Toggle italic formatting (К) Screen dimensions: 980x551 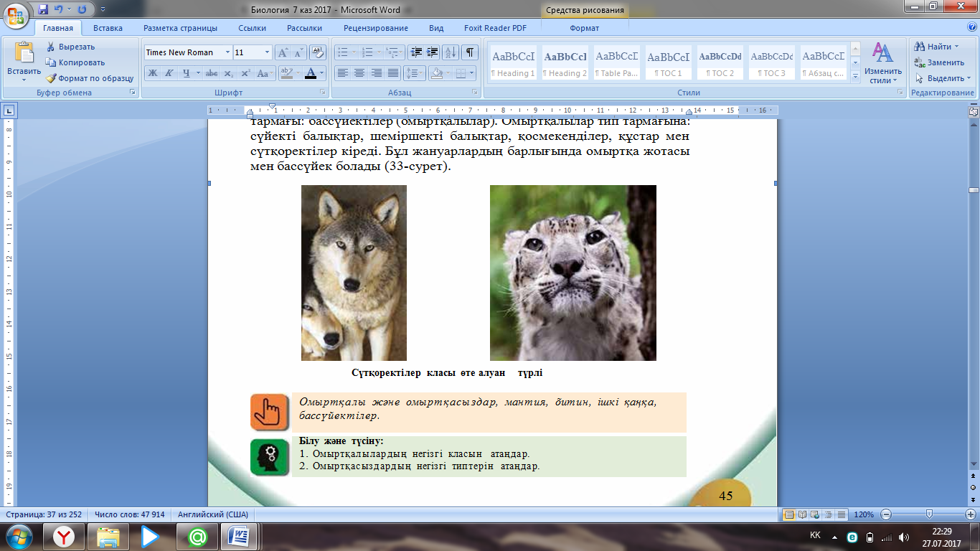[169, 73]
